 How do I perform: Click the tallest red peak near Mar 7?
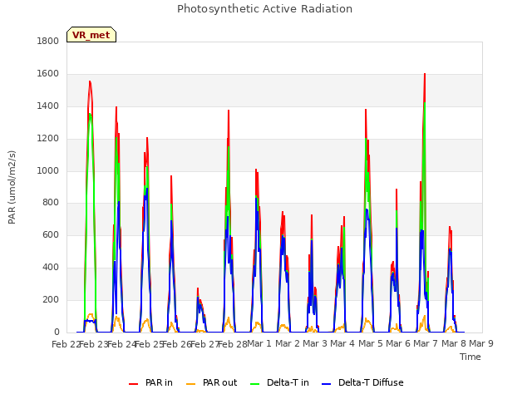tap(425, 74)
